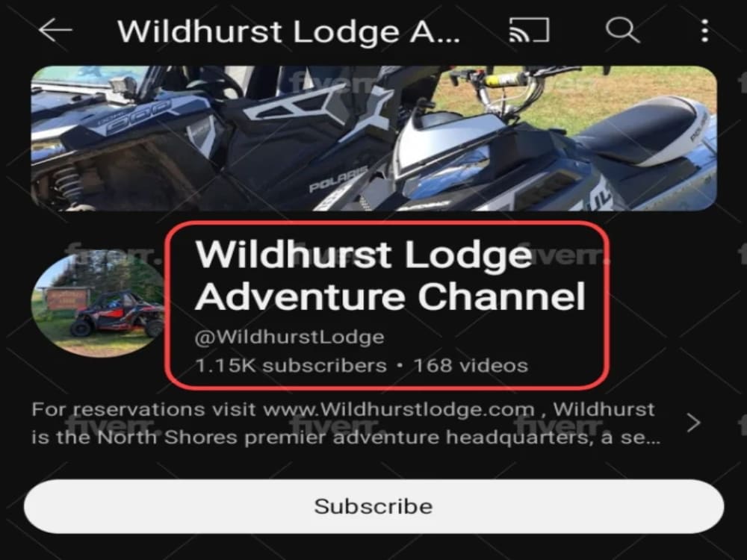Click the Subscribe button
The width and height of the screenshot is (747, 560).
373,506
